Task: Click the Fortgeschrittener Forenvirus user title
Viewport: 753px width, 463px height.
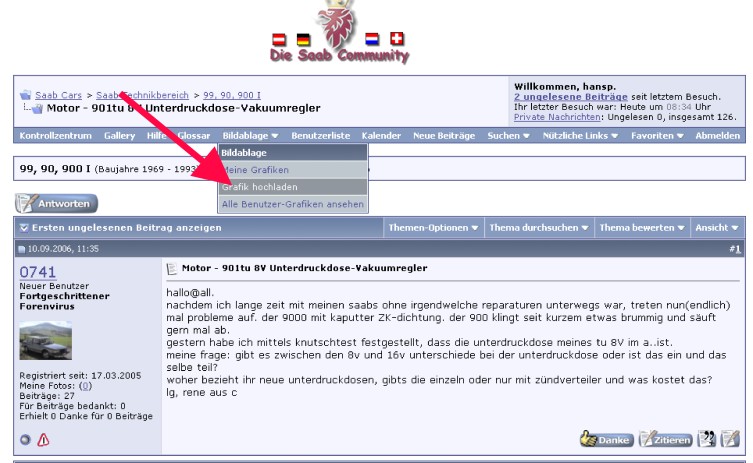Action: [64, 301]
